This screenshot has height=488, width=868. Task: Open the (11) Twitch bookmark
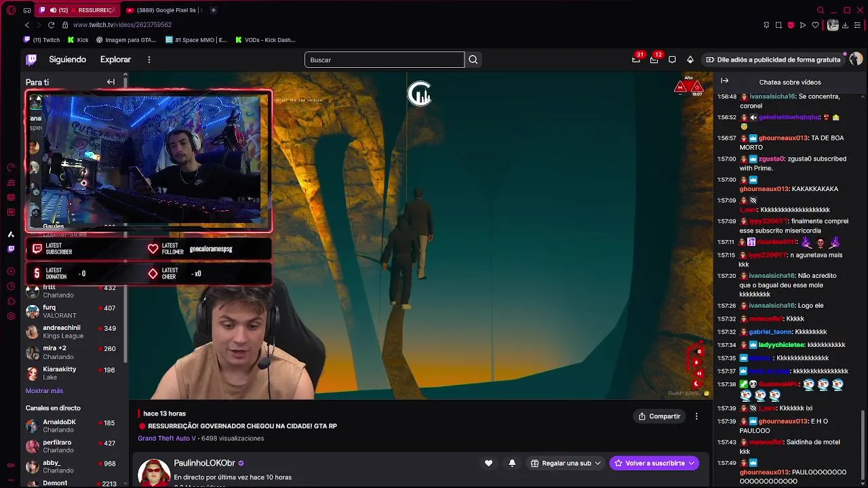point(42,40)
